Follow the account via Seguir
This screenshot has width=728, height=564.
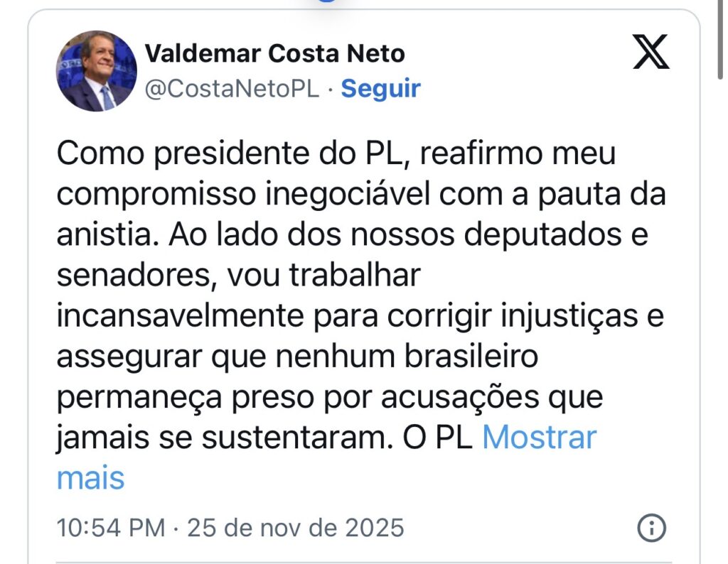point(381,89)
